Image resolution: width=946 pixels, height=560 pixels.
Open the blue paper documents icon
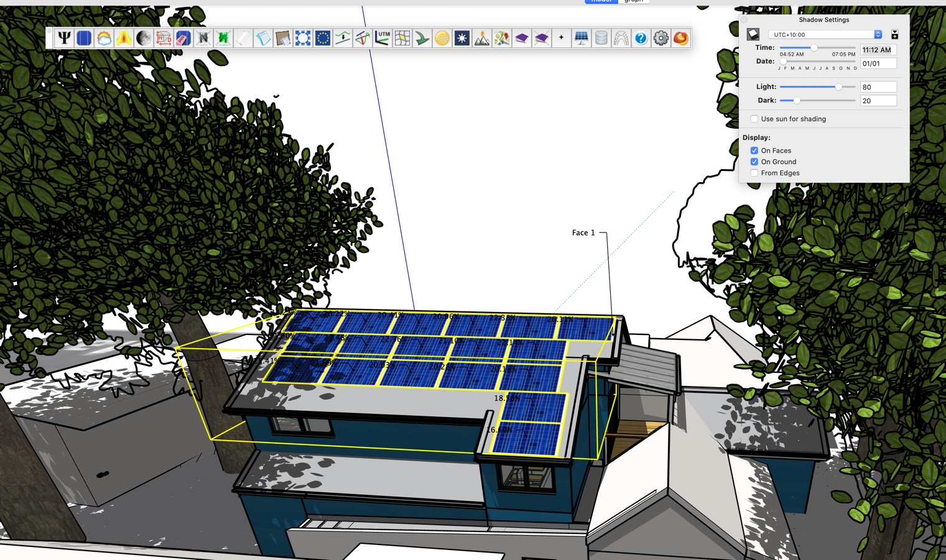[x=263, y=39]
